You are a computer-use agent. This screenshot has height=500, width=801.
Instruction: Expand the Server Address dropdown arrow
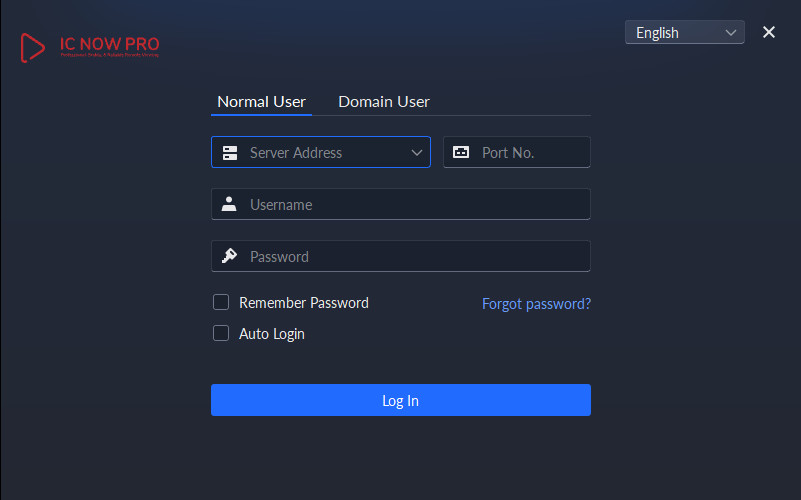pyautogui.click(x=417, y=153)
